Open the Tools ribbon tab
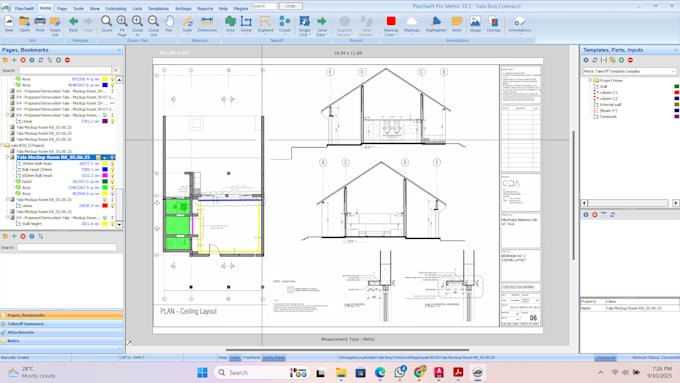The height and width of the screenshot is (383, 680). 78,9
